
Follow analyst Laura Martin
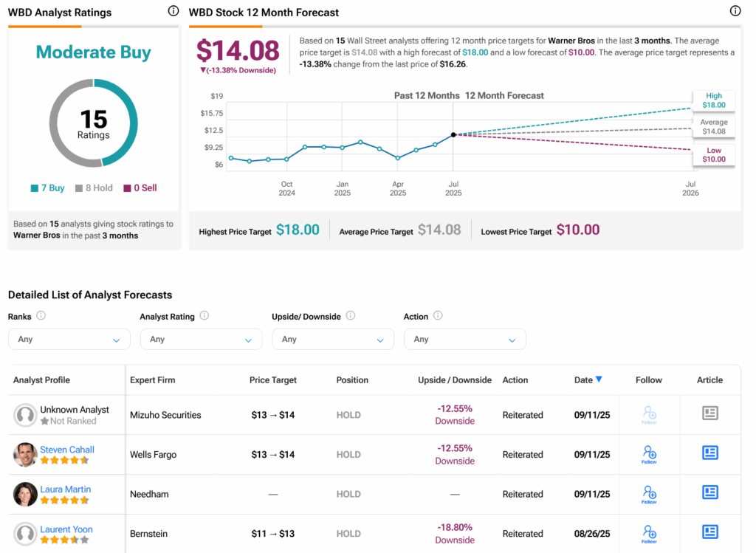(649, 494)
